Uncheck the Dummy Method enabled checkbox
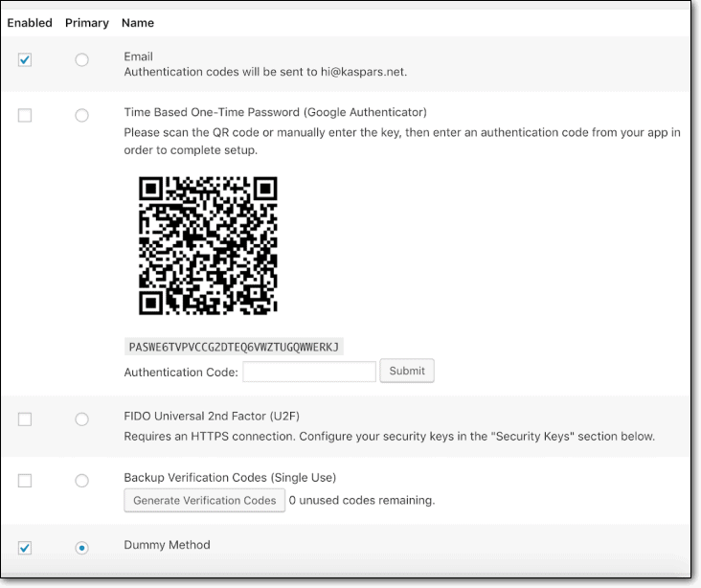The width and height of the screenshot is (701, 588). (25, 548)
